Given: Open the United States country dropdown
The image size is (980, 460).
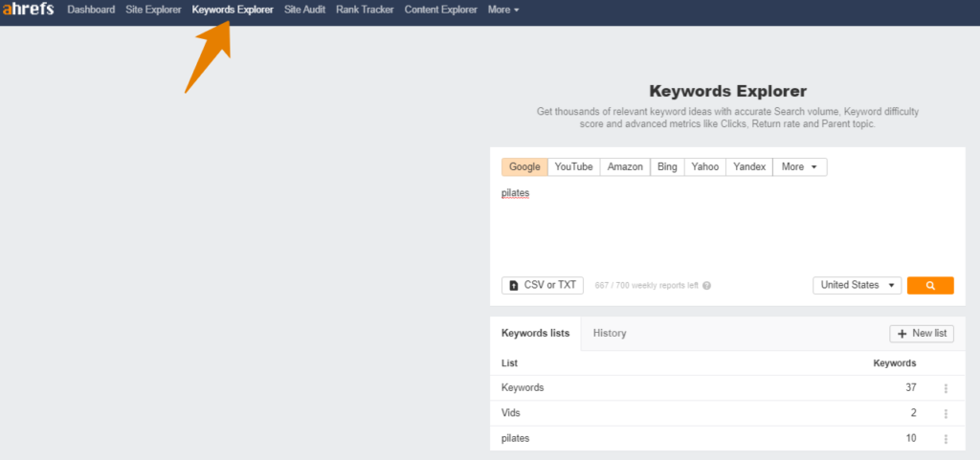Looking at the screenshot, I should [857, 285].
